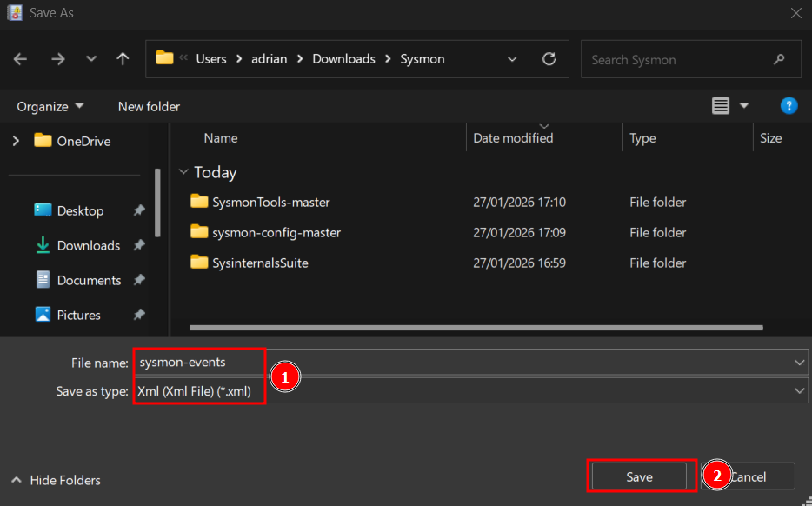Refresh the Sysmon folder view
812x506 pixels.
[549, 59]
